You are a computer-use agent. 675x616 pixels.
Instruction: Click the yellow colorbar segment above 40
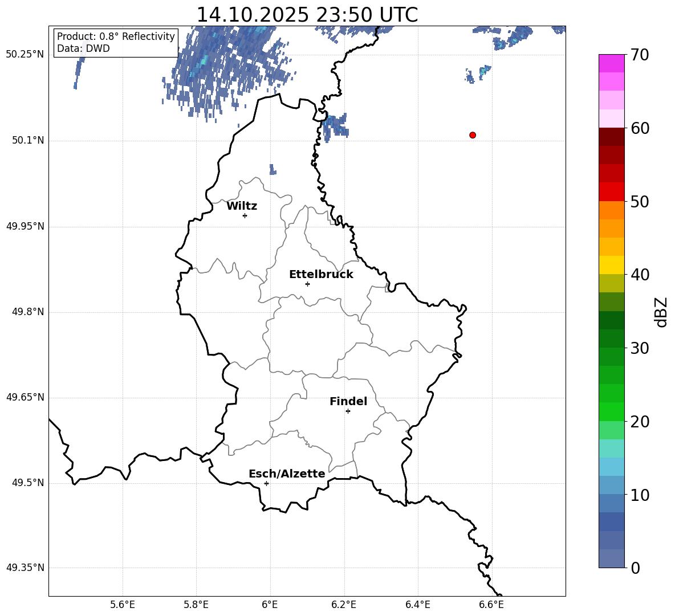(x=611, y=265)
